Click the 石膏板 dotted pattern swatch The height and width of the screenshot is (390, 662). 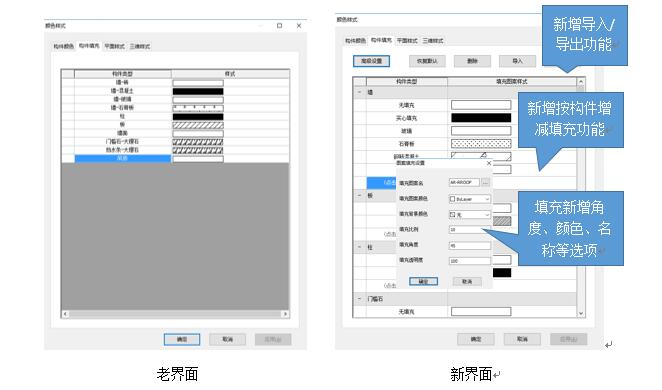(481, 144)
